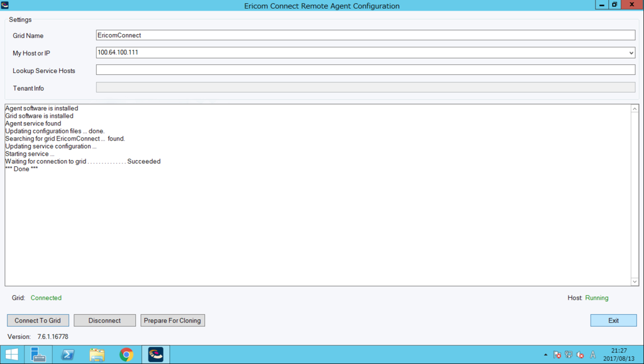Click the '*** Done ***' log line
This screenshot has height=364, width=644.
tap(21, 169)
